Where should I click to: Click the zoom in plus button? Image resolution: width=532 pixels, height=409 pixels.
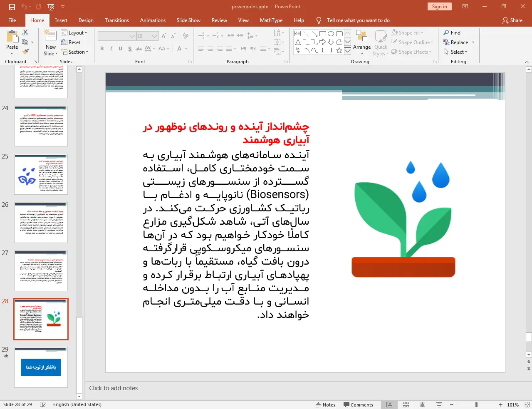(501, 404)
